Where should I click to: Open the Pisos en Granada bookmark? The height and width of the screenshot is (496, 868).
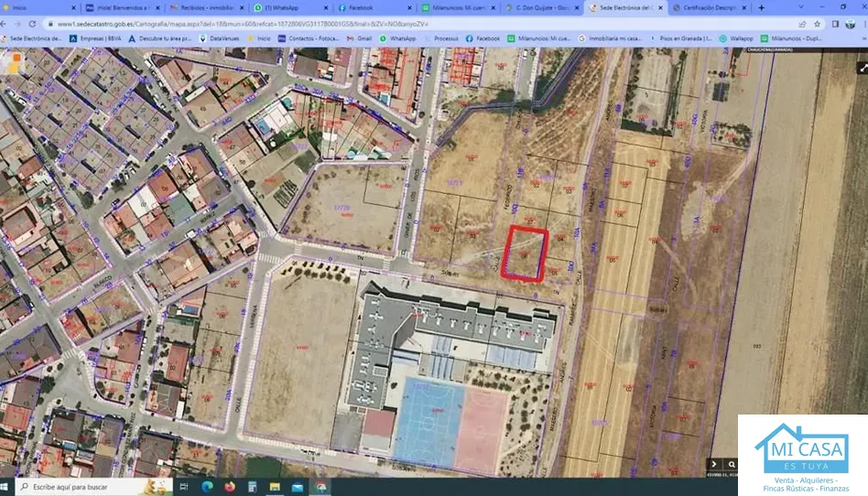click(681, 38)
